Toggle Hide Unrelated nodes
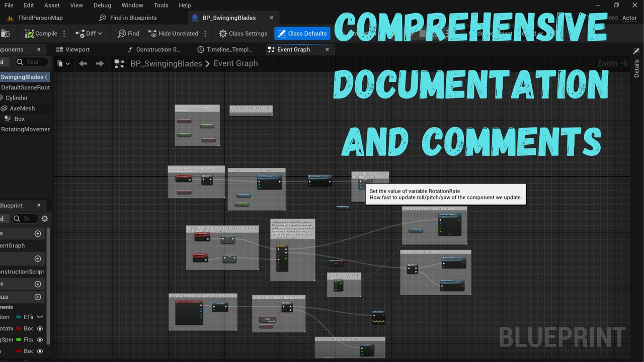644x362 pixels. [173, 34]
